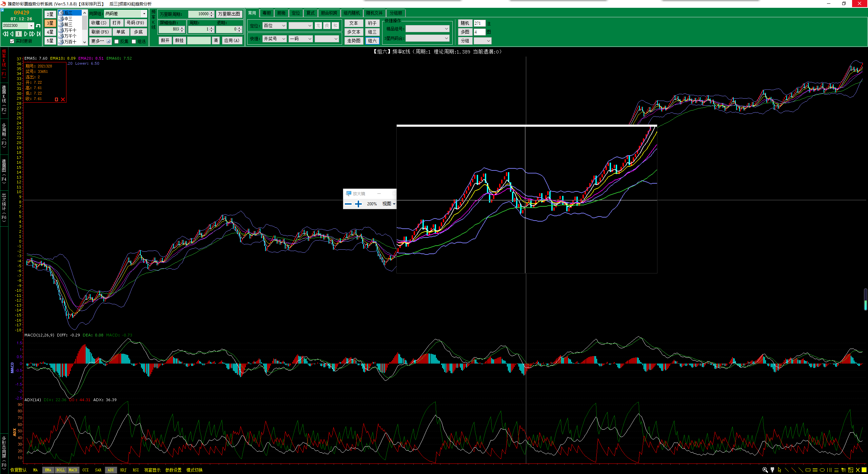Toggle the ADX indicator at the bottom
This screenshot has width=868, height=474.
click(x=111, y=470)
